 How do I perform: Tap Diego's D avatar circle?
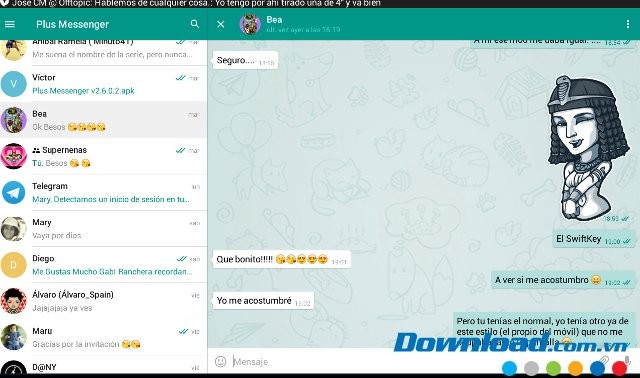click(x=13, y=265)
